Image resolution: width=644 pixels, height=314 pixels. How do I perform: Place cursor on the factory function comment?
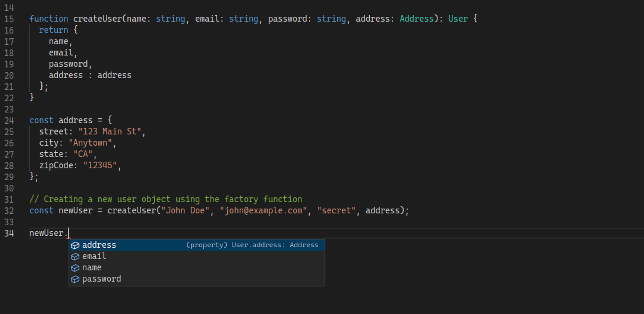pos(166,199)
